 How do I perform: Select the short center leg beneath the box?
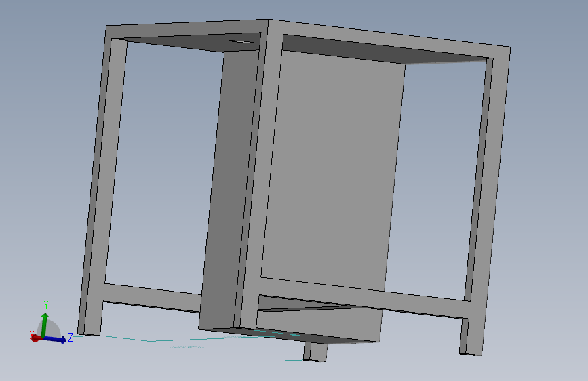pyautogui.click(x=315, y=352)
